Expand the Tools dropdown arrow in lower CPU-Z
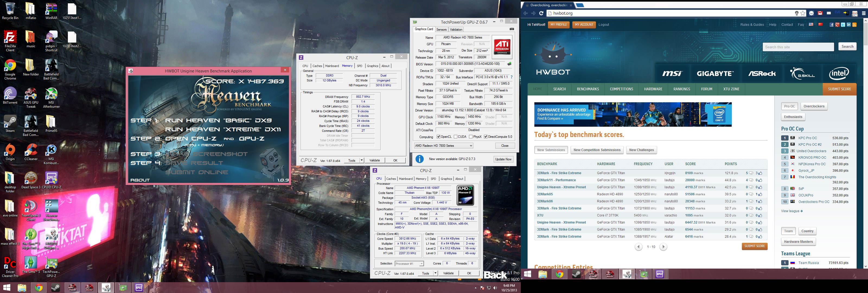 coord(435,273)
